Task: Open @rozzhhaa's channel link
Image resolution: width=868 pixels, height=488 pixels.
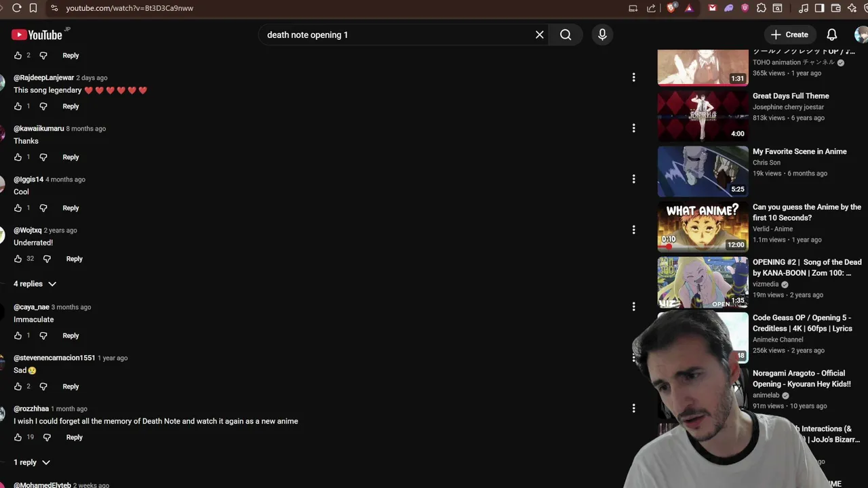Action: point(31,409)
